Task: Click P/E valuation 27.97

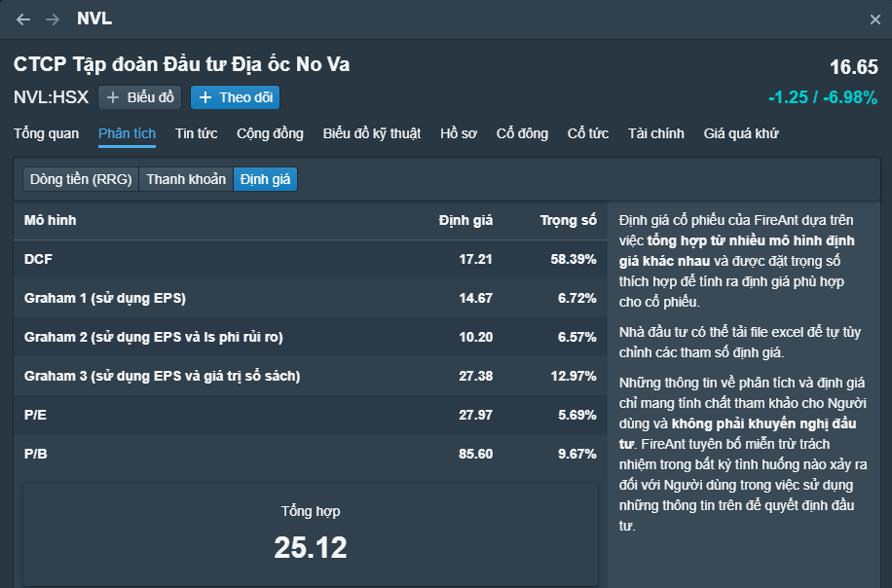Action: pyautogui.click(x=475, y=415)
